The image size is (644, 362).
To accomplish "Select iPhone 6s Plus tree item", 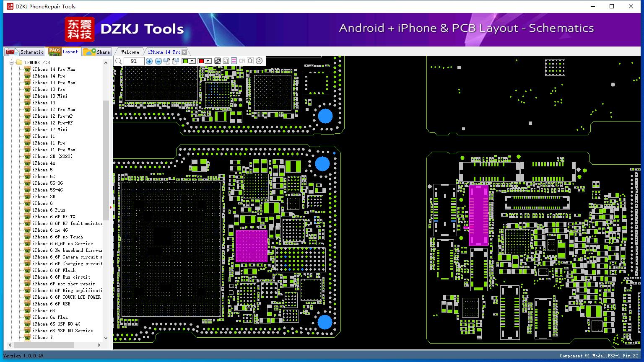I will (50, 317).
